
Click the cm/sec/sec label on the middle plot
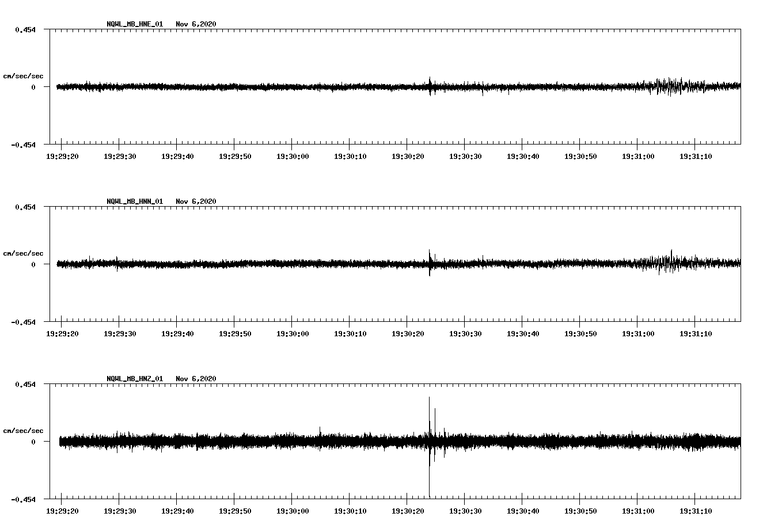[24, 253]
